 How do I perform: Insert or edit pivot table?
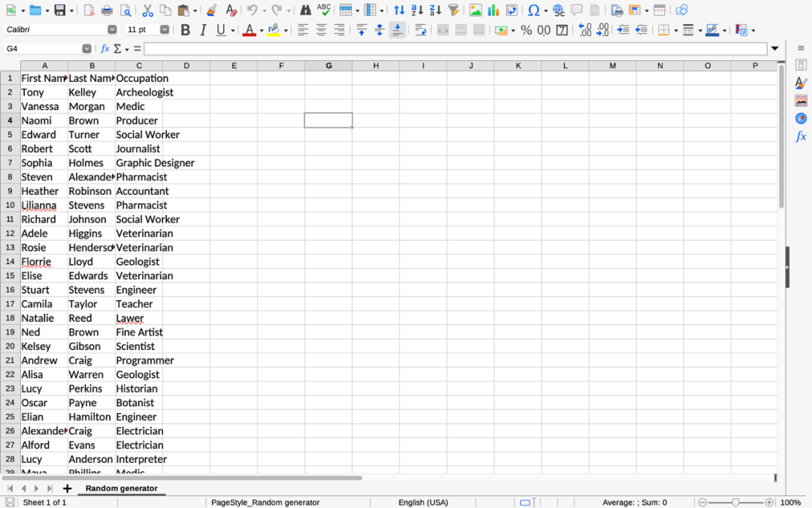pos(512,10)
